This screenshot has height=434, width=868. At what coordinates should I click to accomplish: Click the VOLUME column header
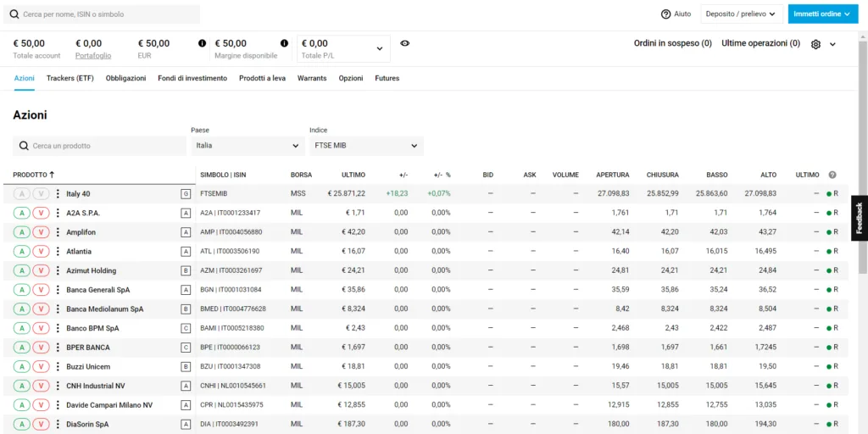pos(565,175)
